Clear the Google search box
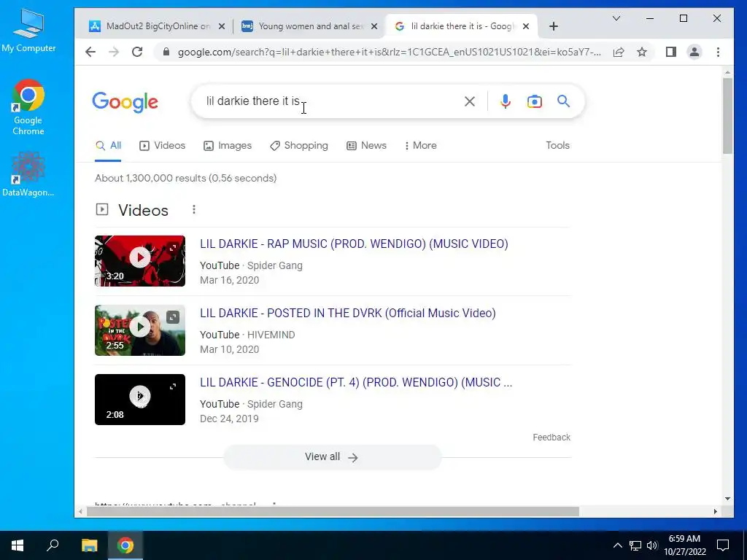747x560 pixels. pyautogui.click(x=470, y=101)
